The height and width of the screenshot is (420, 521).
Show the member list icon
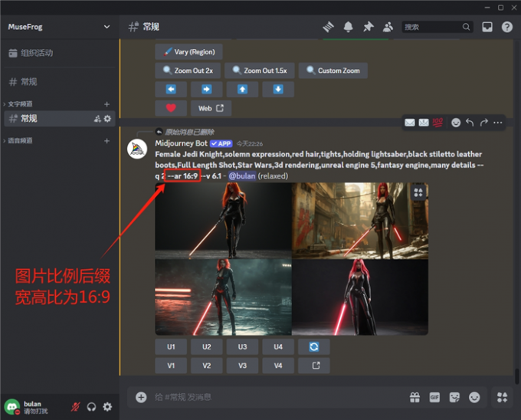point(388,27)
